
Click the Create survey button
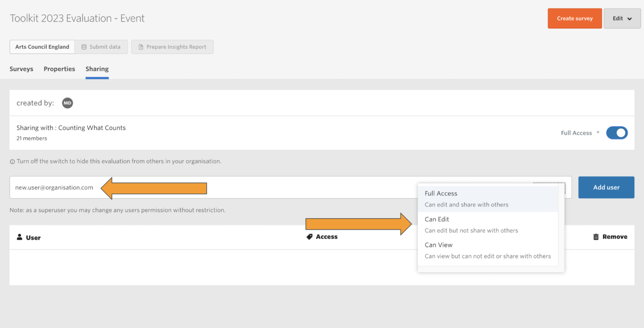click(574, 18)
